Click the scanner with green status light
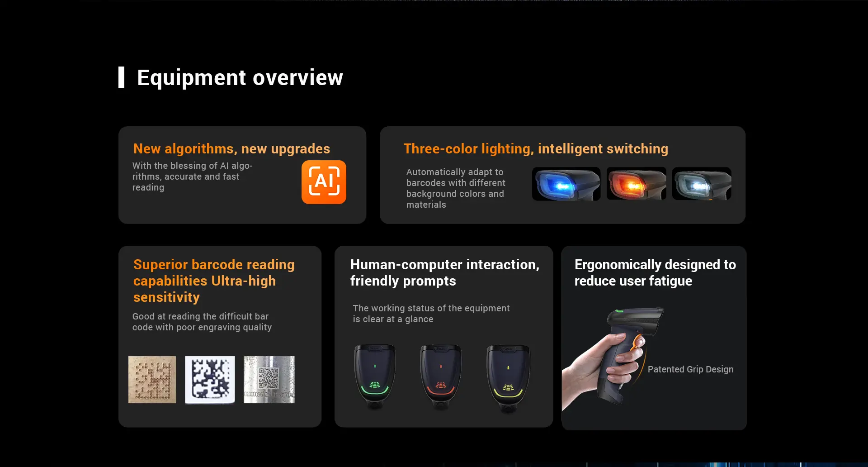Image resolution: width=868 pixels, height=467 pixels. click(375, 377)
